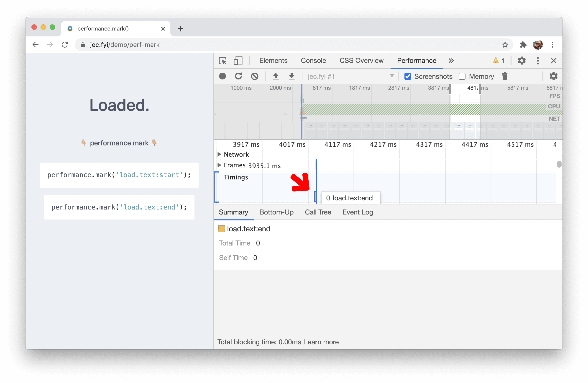The width and height of the screenshot is (588, 383).
Task: Enable the Memory checkbox
Action: click(463, 76)
